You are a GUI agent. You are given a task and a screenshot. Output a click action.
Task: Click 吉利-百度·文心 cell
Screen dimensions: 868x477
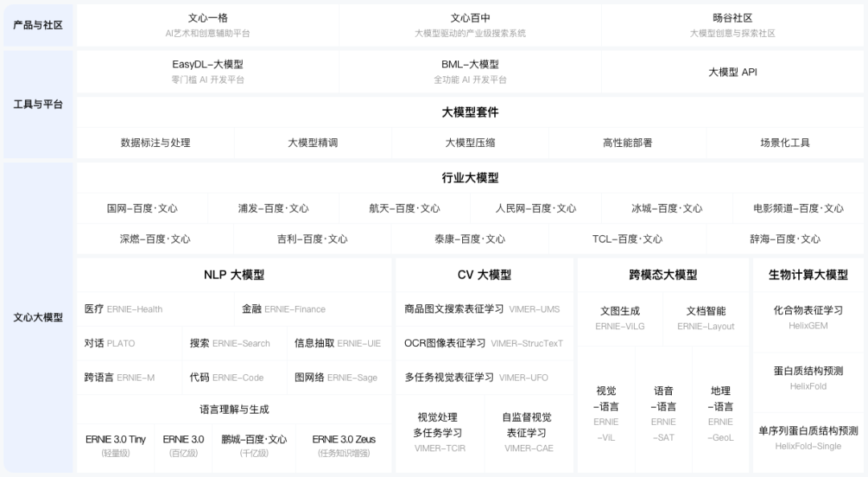point(312,239)
